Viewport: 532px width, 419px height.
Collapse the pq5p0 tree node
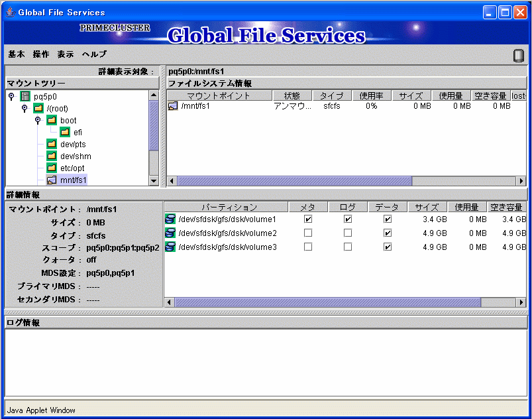[x=11, y=96]
